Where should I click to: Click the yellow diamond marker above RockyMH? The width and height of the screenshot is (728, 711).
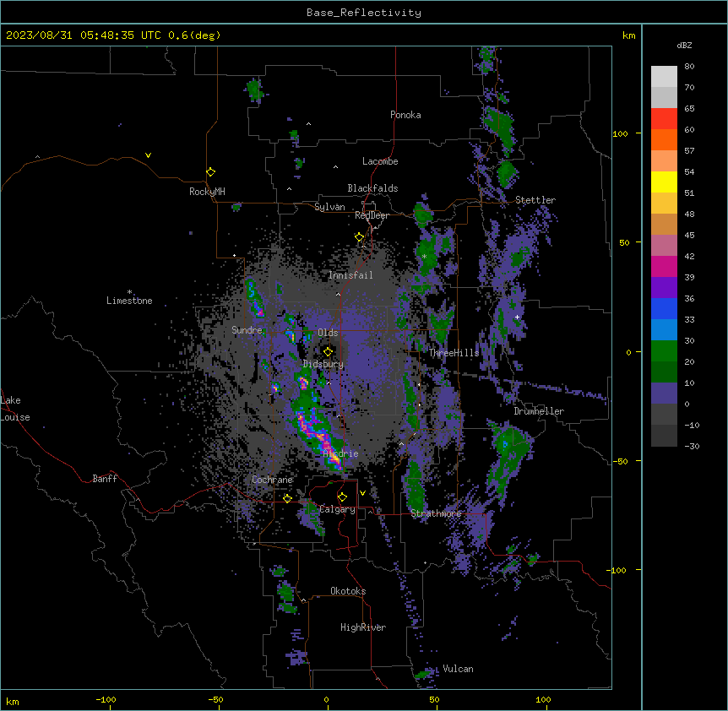pyautogui.click(x=211, y=172)
